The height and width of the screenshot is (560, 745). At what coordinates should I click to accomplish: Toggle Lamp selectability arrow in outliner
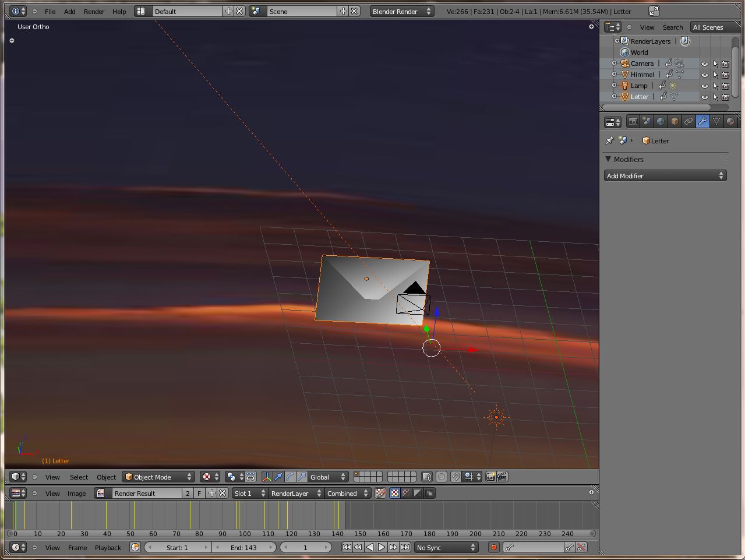coord(715,86)
